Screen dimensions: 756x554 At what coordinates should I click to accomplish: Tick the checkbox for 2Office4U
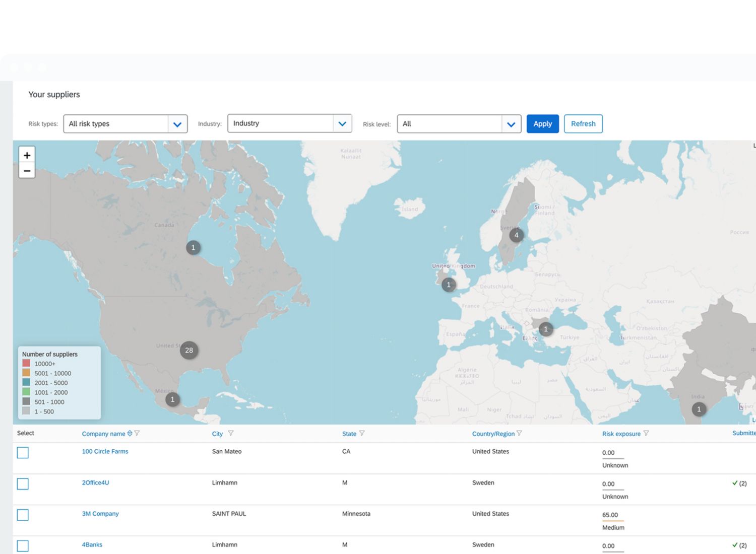(23, 484)
